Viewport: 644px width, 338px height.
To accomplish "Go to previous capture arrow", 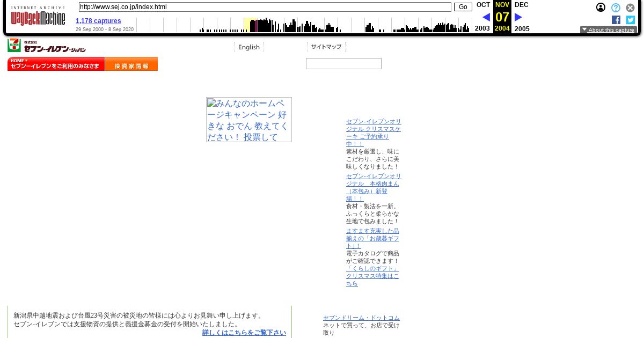I will 486,17.
